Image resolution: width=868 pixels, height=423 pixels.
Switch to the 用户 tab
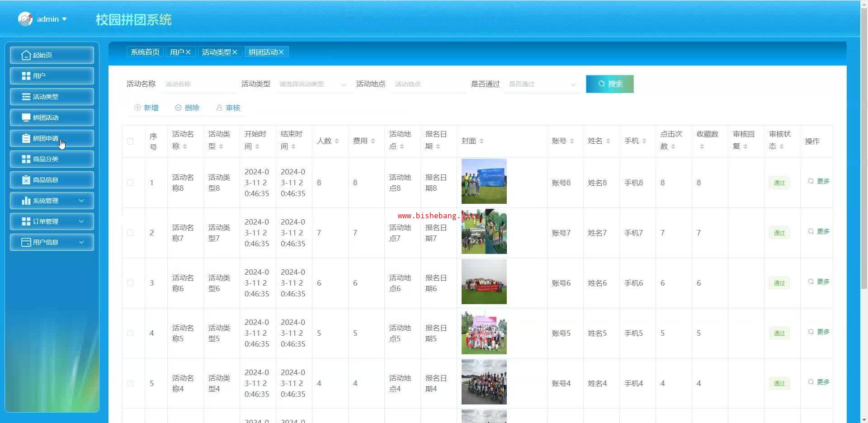(x=177, y=52)
